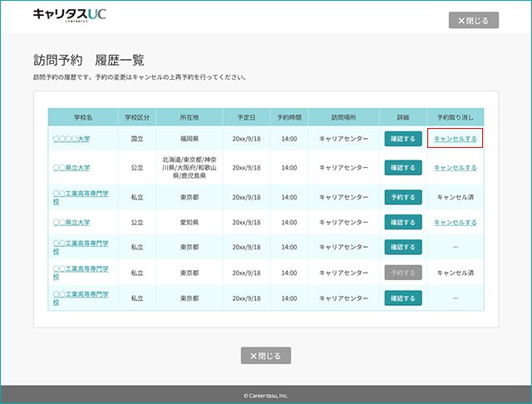Click the 訪問予約の履歴です description text
Viewport: 532px width, 404px height.
tap(140, 77)
